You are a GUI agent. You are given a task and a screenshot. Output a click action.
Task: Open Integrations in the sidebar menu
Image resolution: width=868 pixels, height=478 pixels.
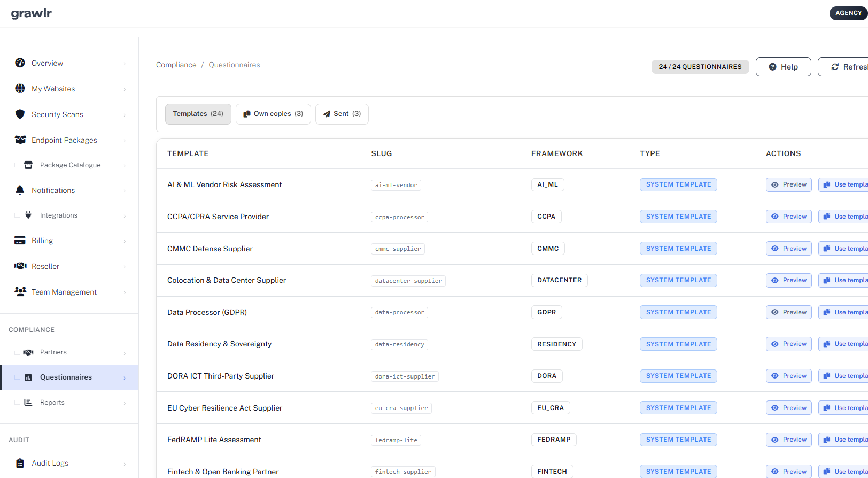point(69,215)
